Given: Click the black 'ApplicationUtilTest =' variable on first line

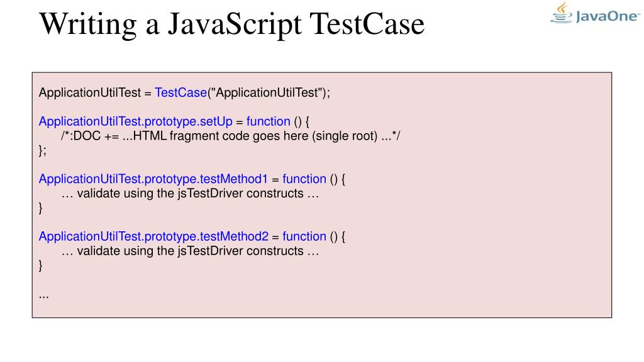Looking at the screenshot, I should click(x=96, y=93).
